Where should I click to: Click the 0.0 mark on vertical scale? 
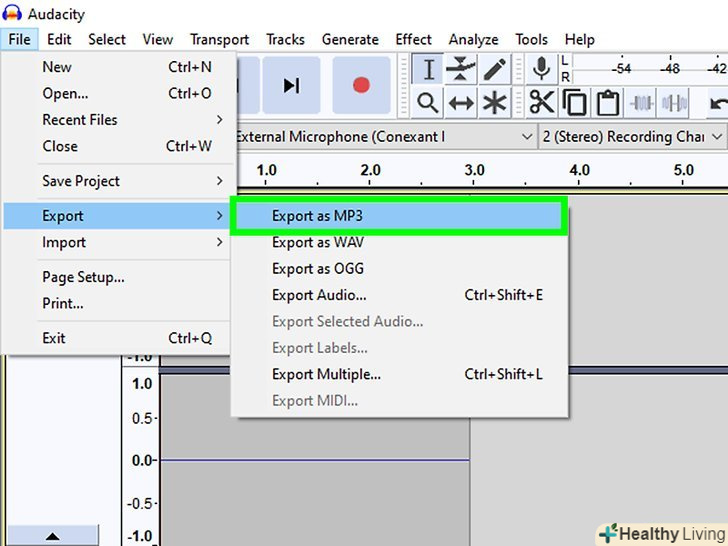(143, 460)
